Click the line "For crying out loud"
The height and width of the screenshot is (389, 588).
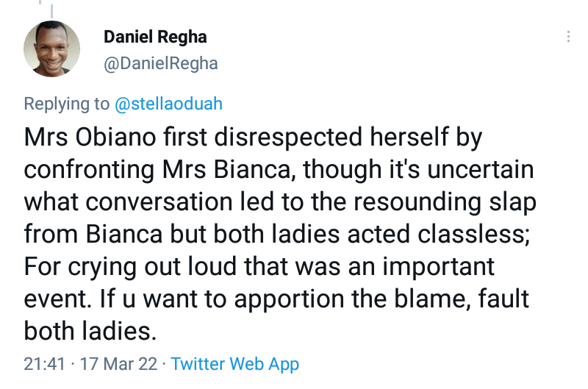(259, 266)
